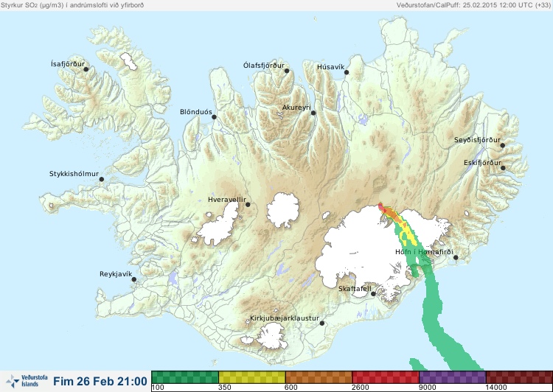Click the Ísafjörður station dot
The image size is (553, 392).
point(86,69)
